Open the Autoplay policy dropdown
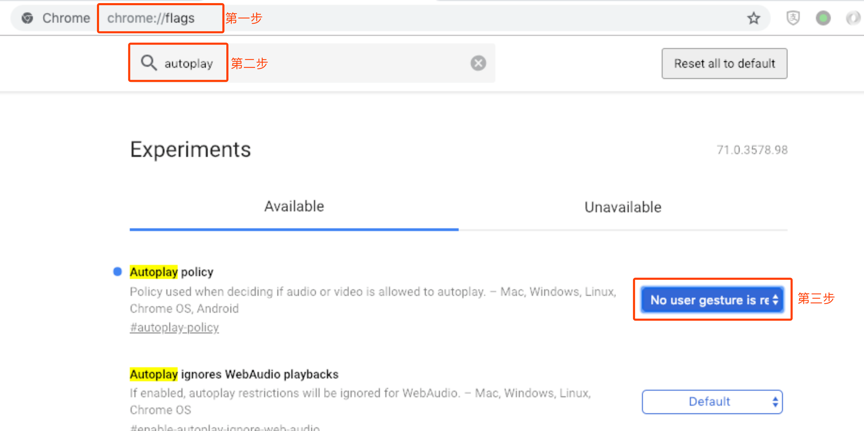 [713, 300]
